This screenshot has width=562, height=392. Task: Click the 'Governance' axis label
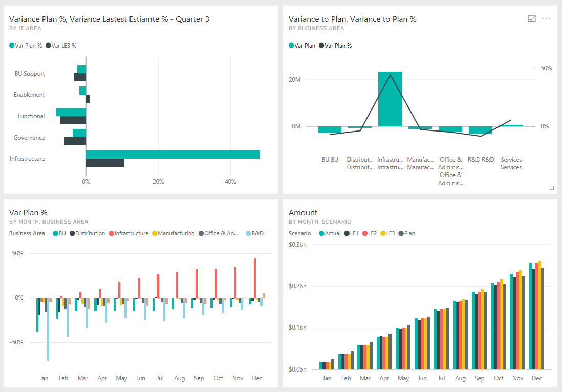[29, 138]
